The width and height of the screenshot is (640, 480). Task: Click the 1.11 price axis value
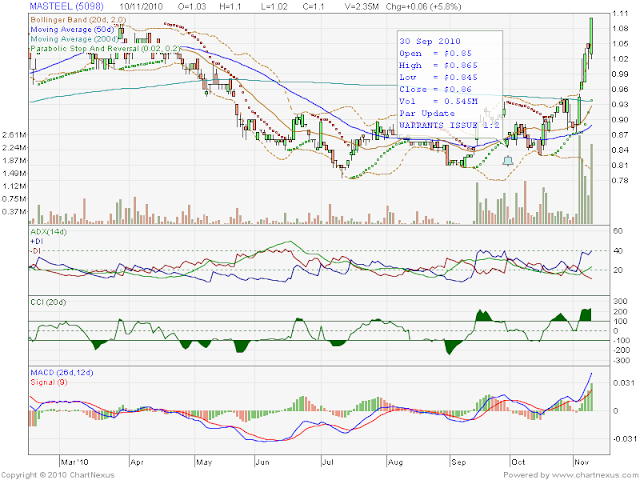click(620, 13)
